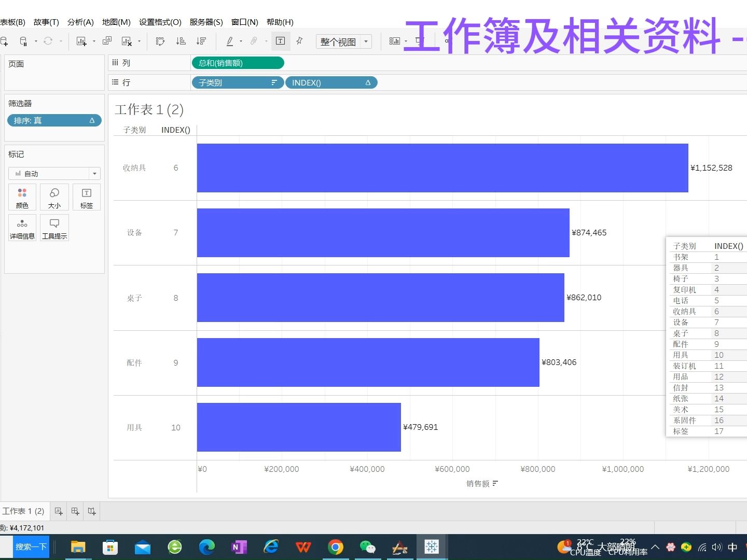
Task: Open the 颜色 (Color) shelf
Action: (x=22, y=197)
